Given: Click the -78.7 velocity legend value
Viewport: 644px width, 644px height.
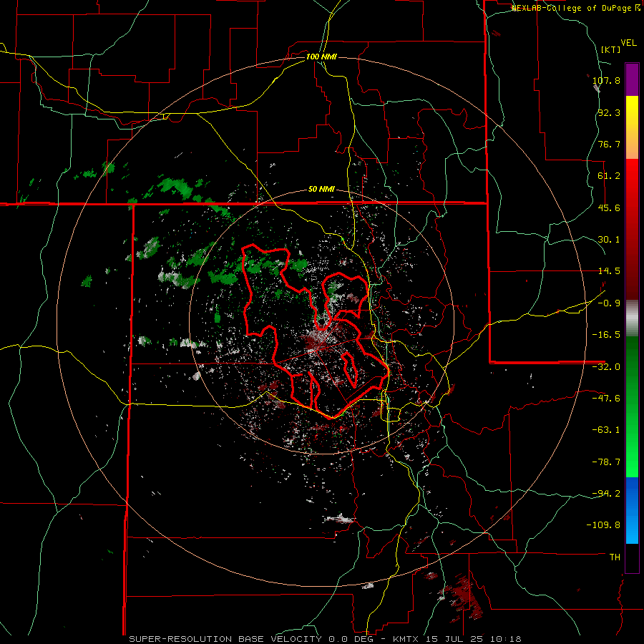Looking at the screenshot, I should 606,462.
